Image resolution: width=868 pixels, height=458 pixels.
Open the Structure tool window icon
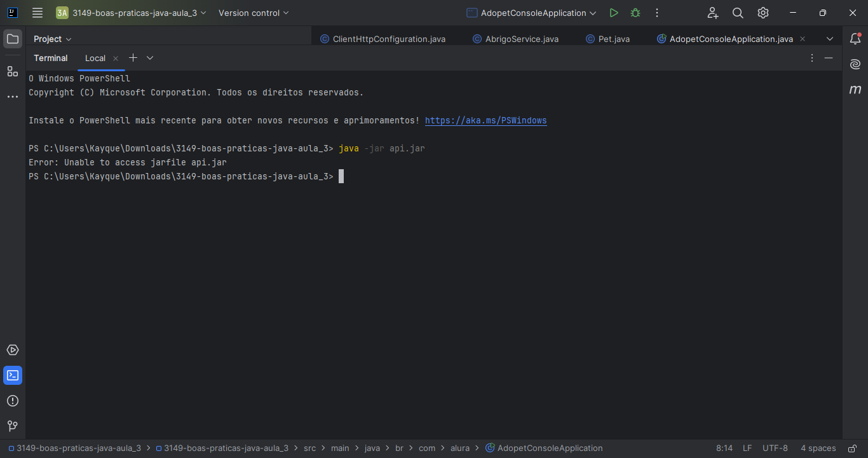(x=13, y=71)
